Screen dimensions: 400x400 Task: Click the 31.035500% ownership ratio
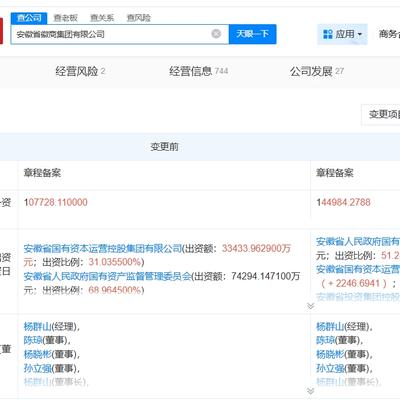coord(114,262)
